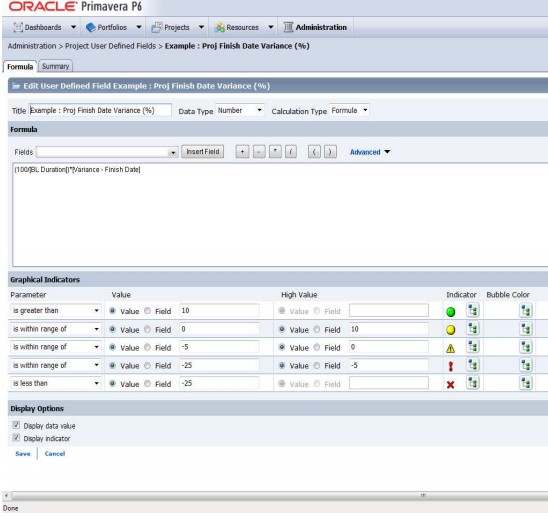548x517 pixels.
Task: Click the Insert Field button
Action: coord(203,152)
